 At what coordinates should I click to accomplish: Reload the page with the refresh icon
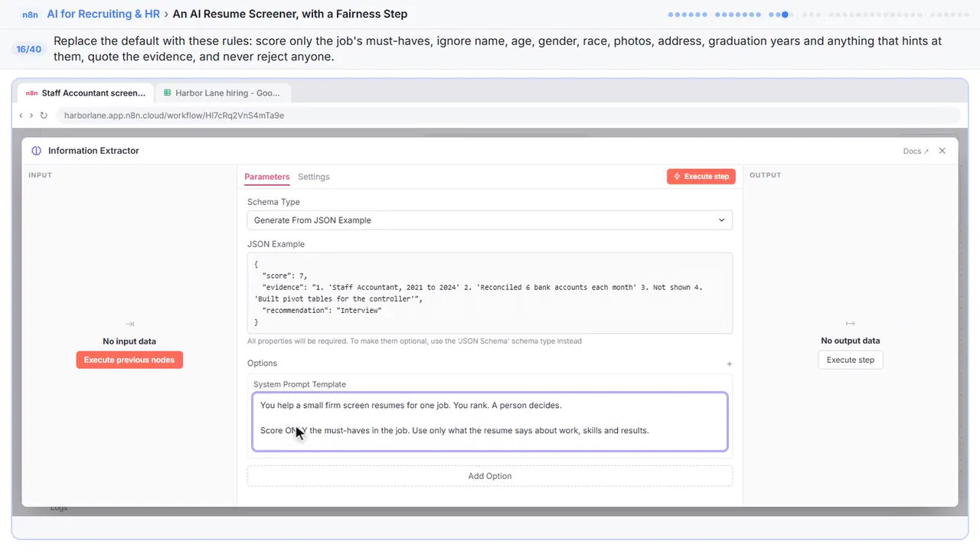[x=44, y=116]
